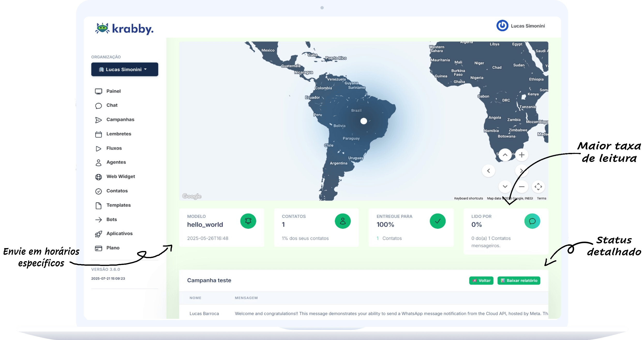644x340 pixels.
Task: Click the user avatar power icon
Action: pos(502,26)
